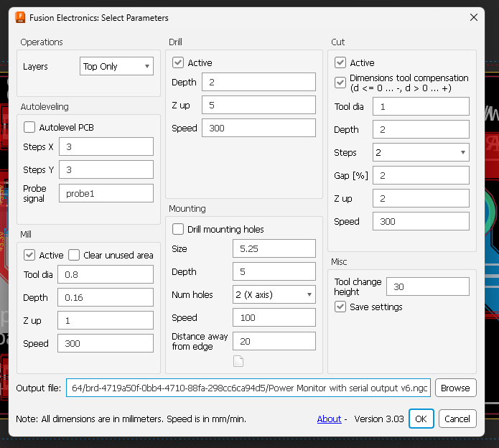Enable Clear unused area checkbox
This screenshot has height=448, width=499.
point(74,255)
